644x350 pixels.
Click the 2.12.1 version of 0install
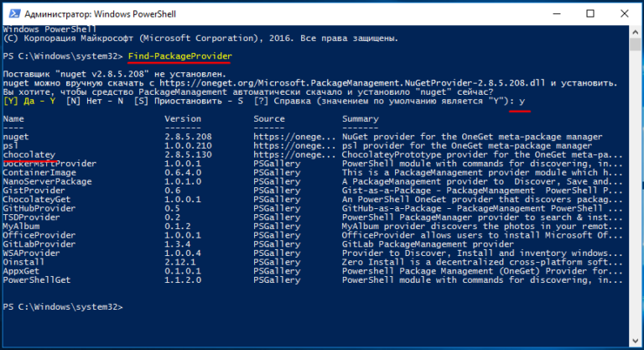click(x=179, y=262)
